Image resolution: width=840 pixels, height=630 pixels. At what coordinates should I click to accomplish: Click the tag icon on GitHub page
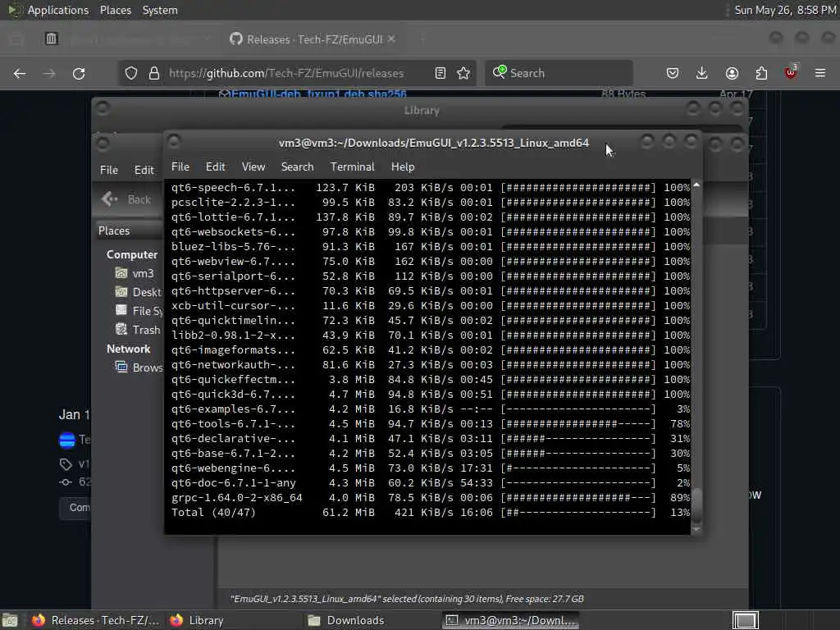[x=66, y=464]
